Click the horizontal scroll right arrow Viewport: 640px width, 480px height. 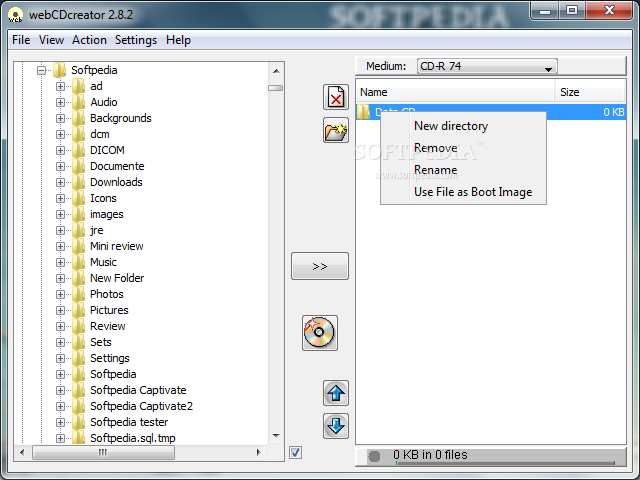click(258, 452)
